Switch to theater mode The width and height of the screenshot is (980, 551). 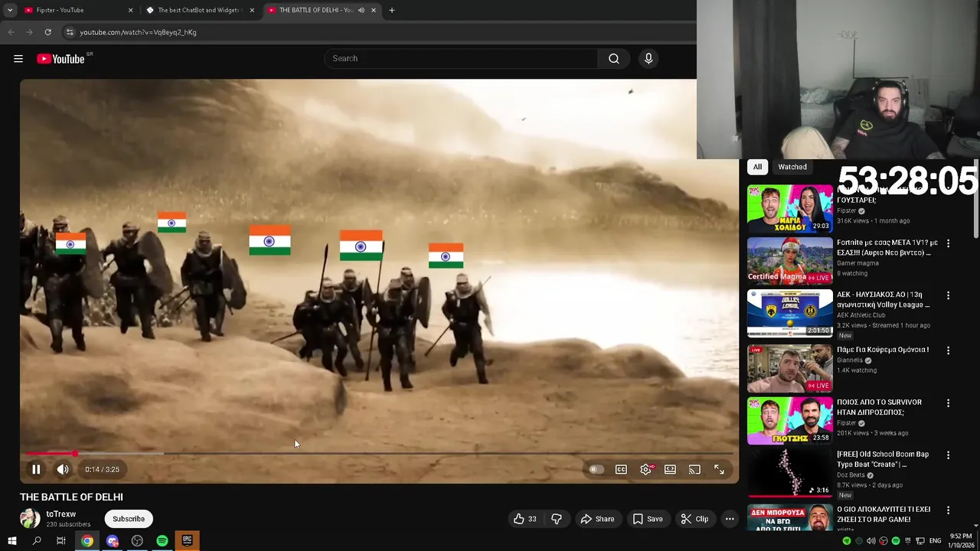(x=670, y=469)
